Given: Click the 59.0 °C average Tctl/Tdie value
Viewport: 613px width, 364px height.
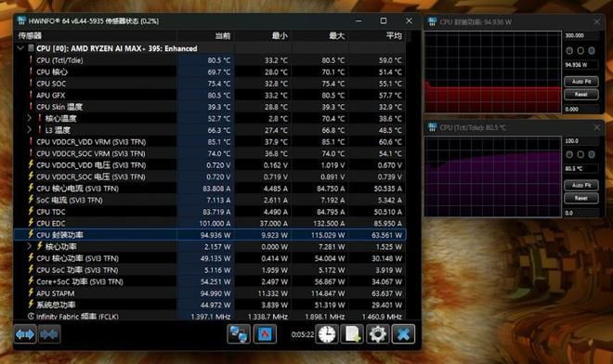Looking at the screenshot, I should pos(390,60).
